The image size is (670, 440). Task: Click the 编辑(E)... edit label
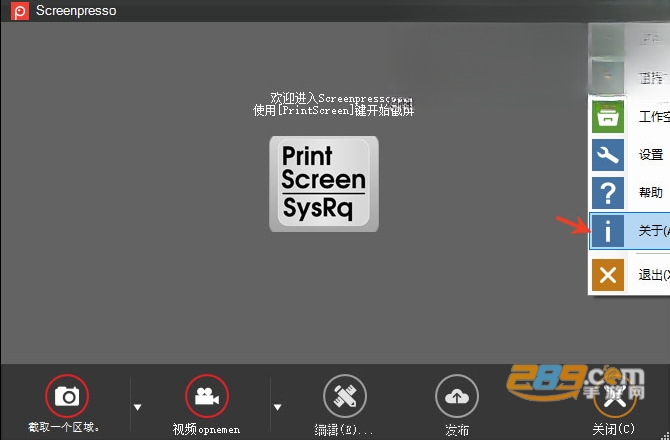tap(344, 430)
